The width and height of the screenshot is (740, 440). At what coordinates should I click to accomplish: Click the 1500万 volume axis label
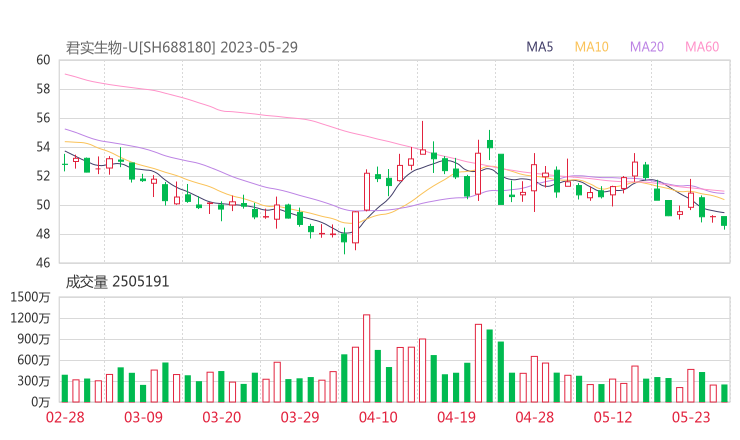30,297
